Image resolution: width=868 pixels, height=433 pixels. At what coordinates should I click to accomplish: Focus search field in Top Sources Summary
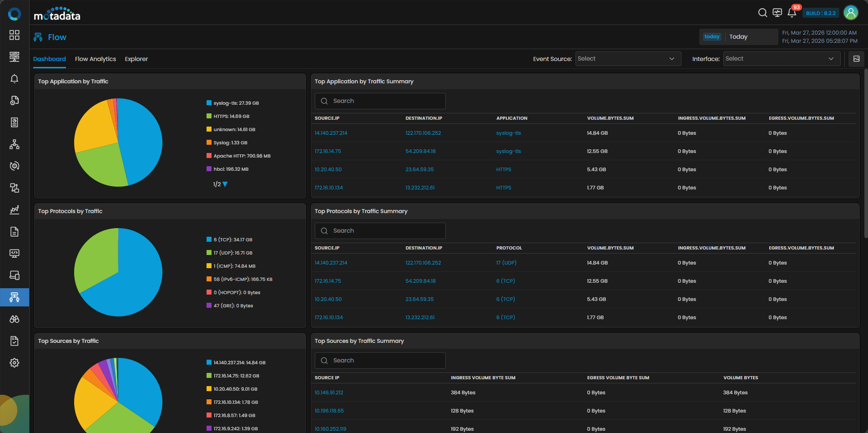coord(380,361)
